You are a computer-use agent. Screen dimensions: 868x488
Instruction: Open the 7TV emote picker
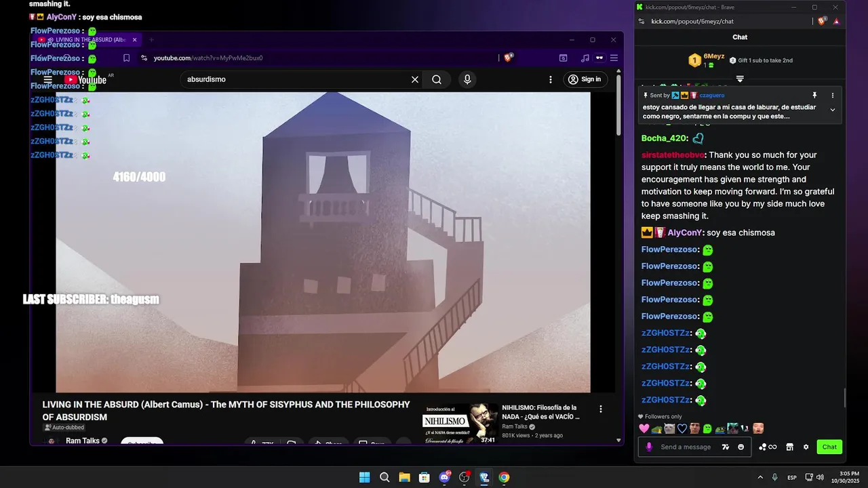pos(726,447)
